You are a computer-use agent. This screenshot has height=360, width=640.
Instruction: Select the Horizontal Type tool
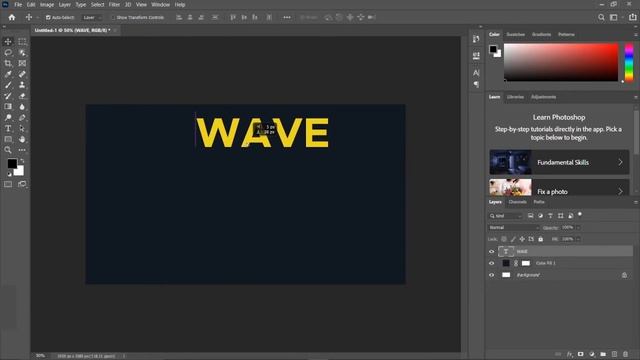tap(8, 128)
